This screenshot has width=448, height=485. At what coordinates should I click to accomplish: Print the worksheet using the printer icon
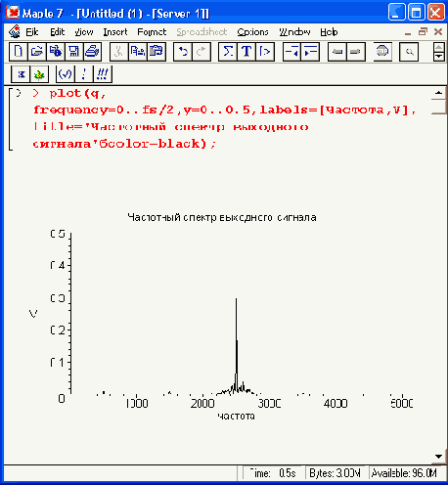tap(93, 52)
